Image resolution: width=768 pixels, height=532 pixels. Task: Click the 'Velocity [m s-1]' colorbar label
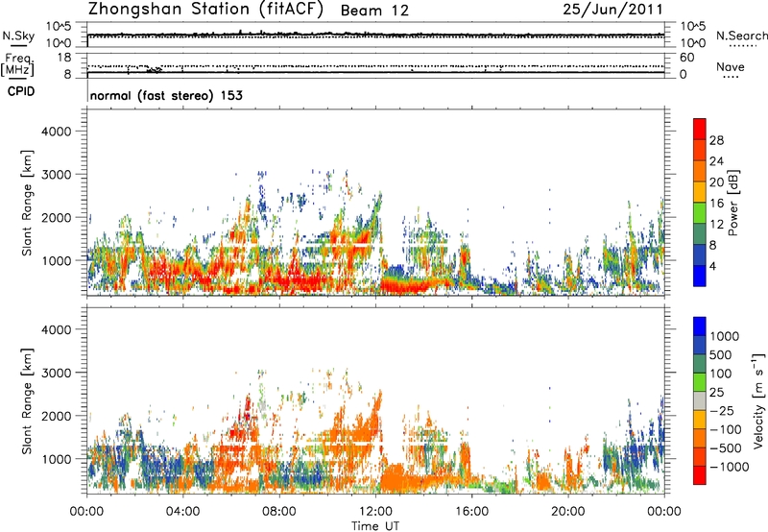[758, 400]
